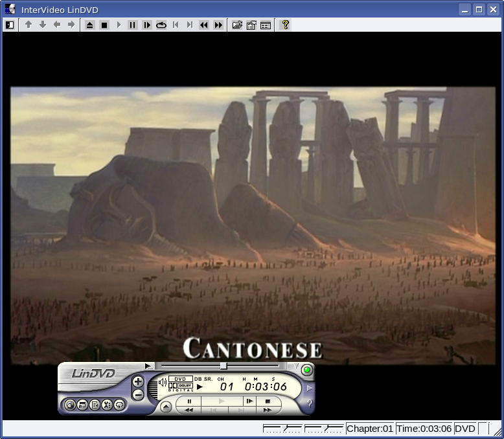Viewport: 504px width, 439px height.
Task: Open help via yellow question mark icon
Action: pos(285,25)
